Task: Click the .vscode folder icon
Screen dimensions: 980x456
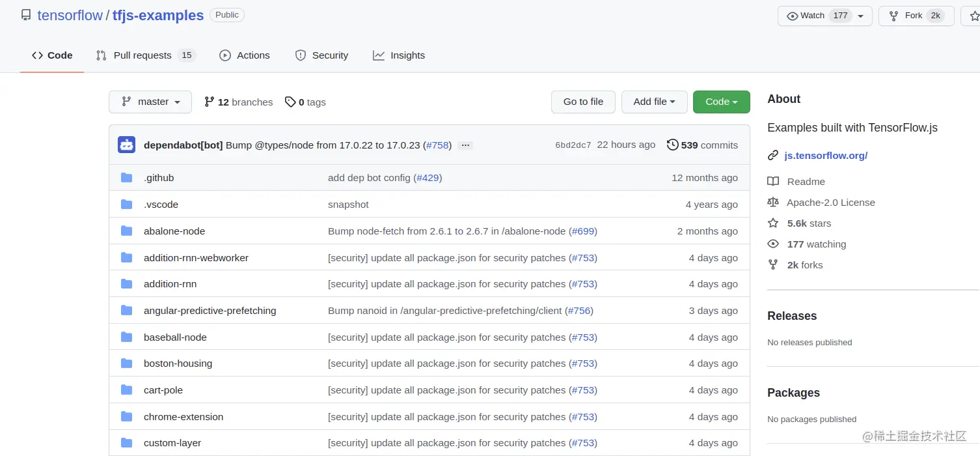Action: [127, 205]
